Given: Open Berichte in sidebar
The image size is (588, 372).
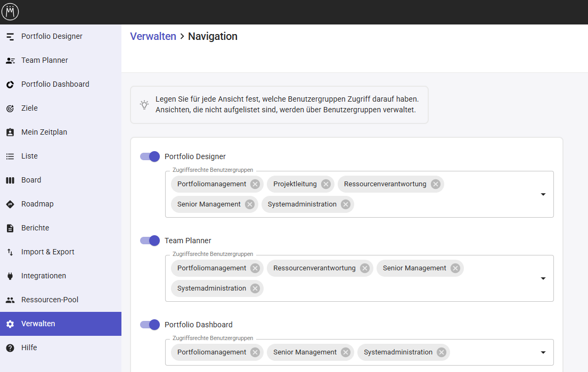Looking at the screenshot, I should pos(61,228).
